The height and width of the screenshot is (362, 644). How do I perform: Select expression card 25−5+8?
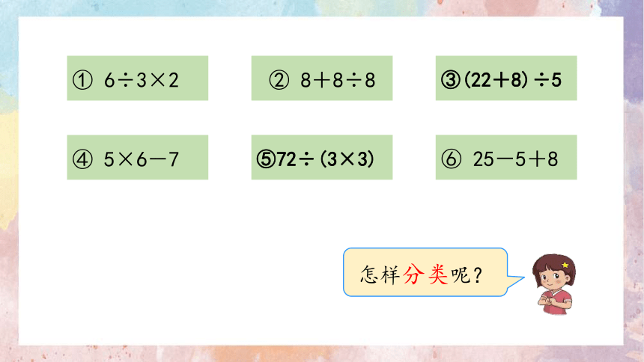pyautogui.click(x=506, y=157)
